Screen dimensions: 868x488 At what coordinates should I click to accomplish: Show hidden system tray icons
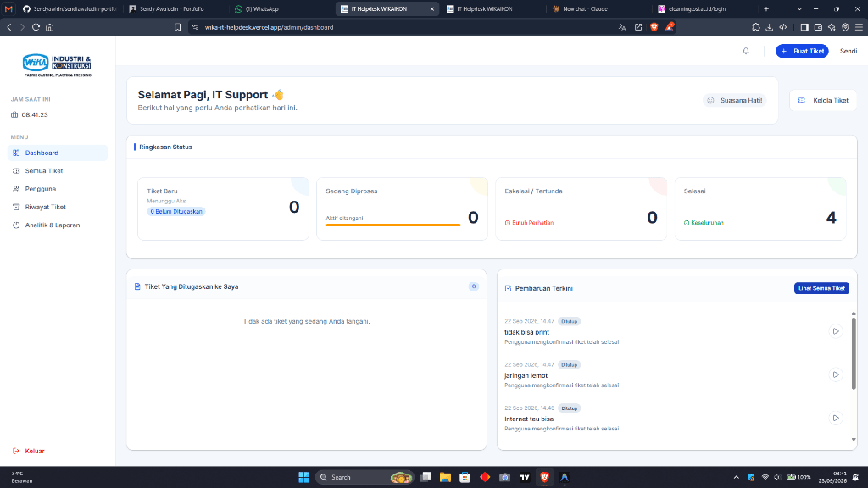pos(737,477)
